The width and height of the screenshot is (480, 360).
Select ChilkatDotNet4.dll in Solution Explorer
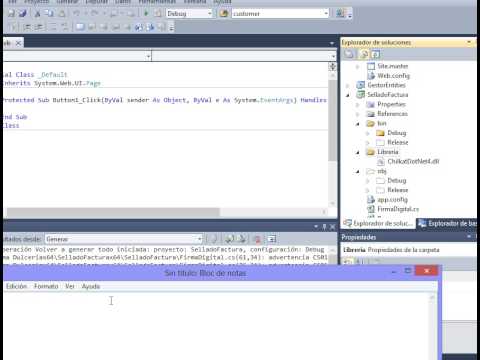coord(413,162)
